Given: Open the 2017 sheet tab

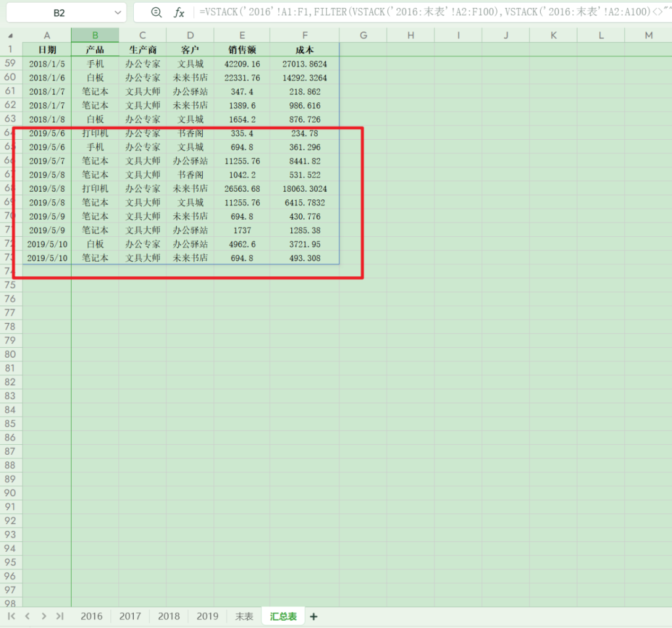Looking at the screenshot, I should point(130,616).
